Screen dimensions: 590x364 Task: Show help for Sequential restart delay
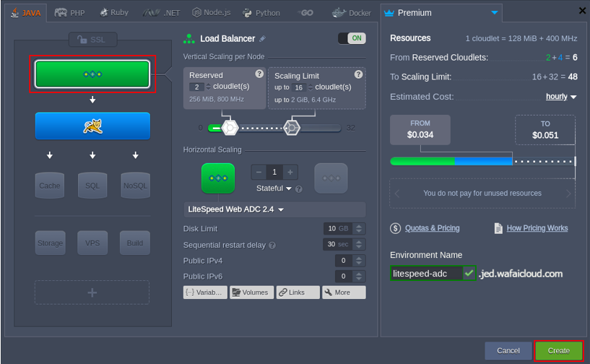pyautogui.click(x=272, y=246)
